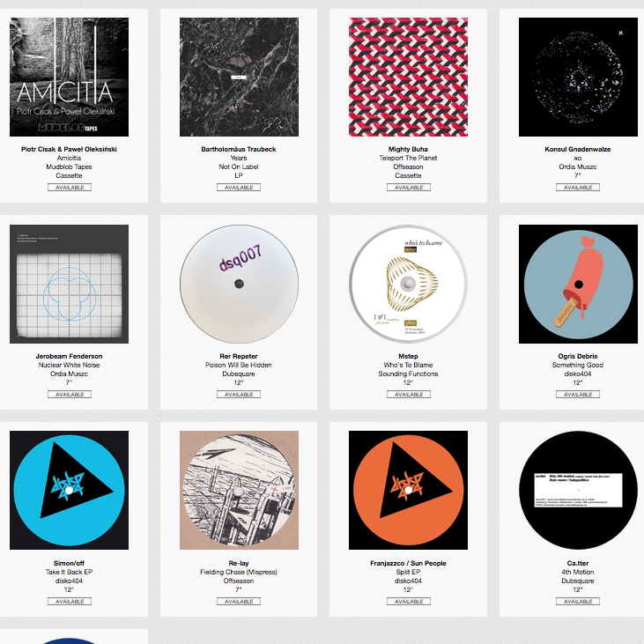
Task: Select the Teleport The Planet patterned cover
Action: [x=408, y=77]
